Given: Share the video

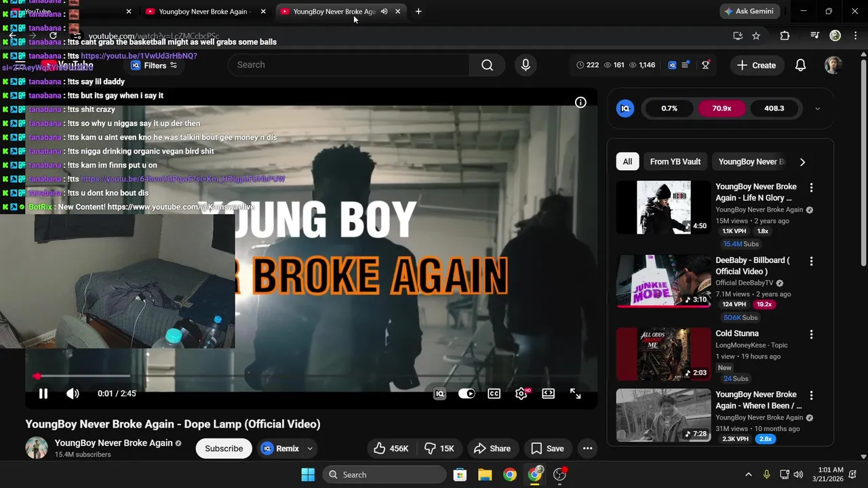Looking at the screenshot, I should (x=492, y=448).
